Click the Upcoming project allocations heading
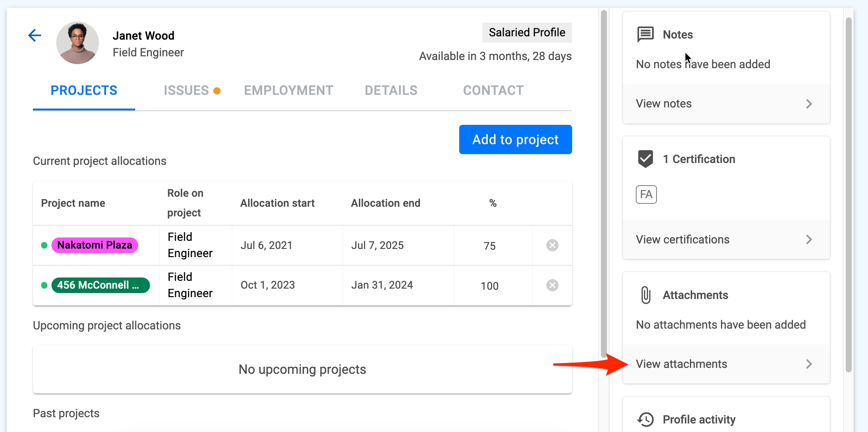The height and width of the screenshot is (432, 868). click(x=107, y=326)
